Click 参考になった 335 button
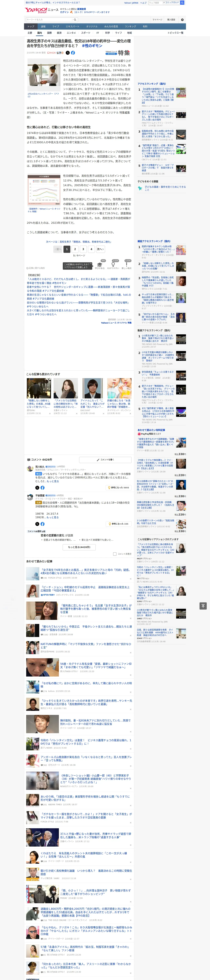Image resolution: width=210 pixels, height=980 pixels. [119, 523]
